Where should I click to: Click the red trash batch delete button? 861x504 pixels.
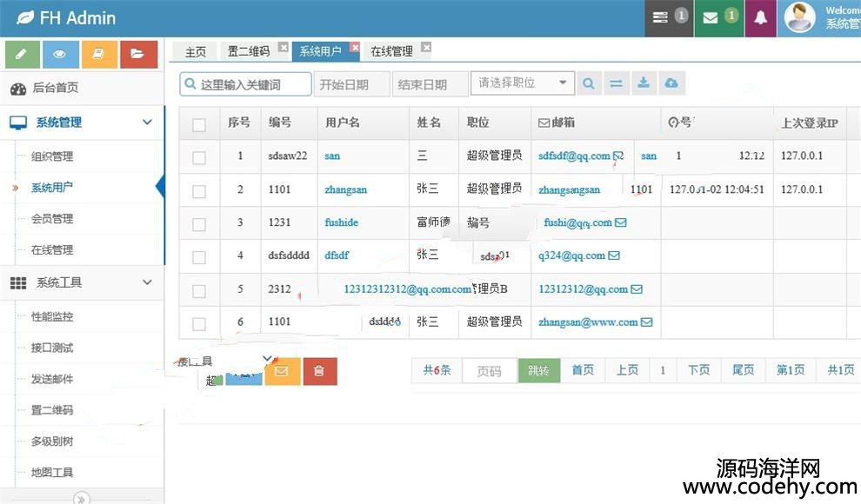point(319,371)
